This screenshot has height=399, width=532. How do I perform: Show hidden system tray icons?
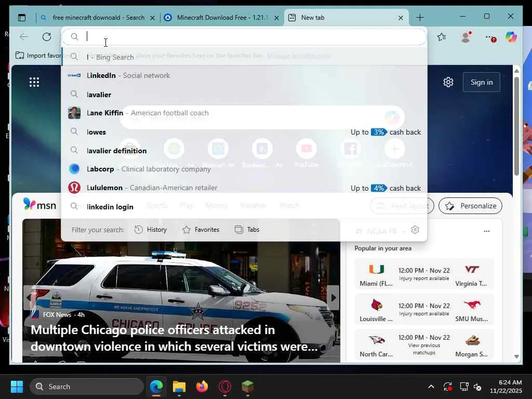[x=431, y=387]
